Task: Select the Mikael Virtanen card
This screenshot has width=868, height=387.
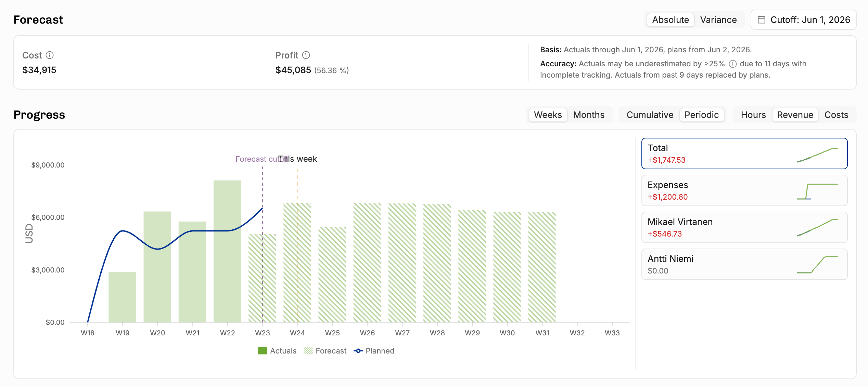Action: point(744,227)
